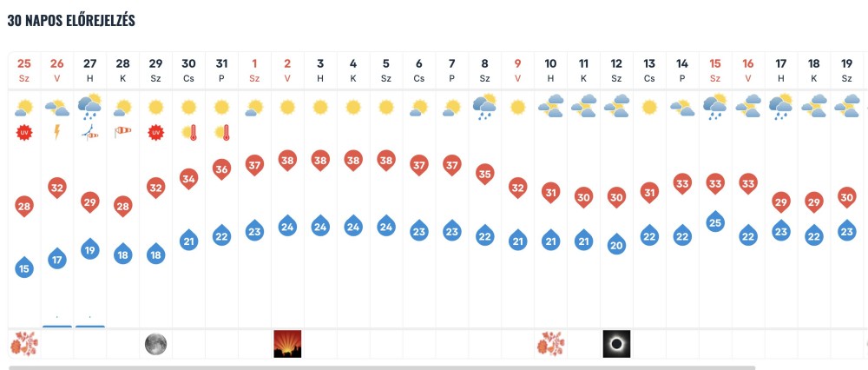This screenshot has height=370, width=868.
Task: Click the horizontal scrollbar below the forecast
Action: 382,367
